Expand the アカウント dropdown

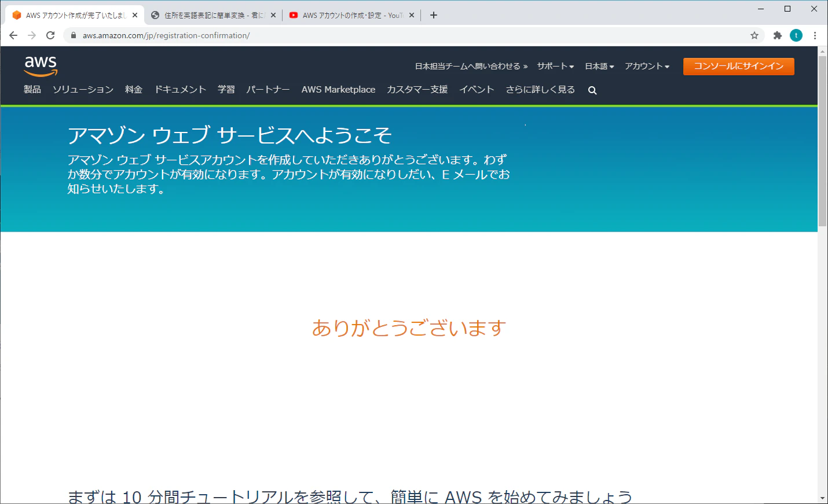coord(647,66)
